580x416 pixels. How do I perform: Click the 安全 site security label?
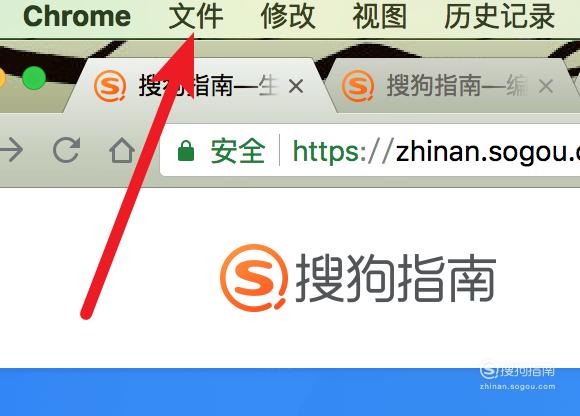(x=238, y=151)
